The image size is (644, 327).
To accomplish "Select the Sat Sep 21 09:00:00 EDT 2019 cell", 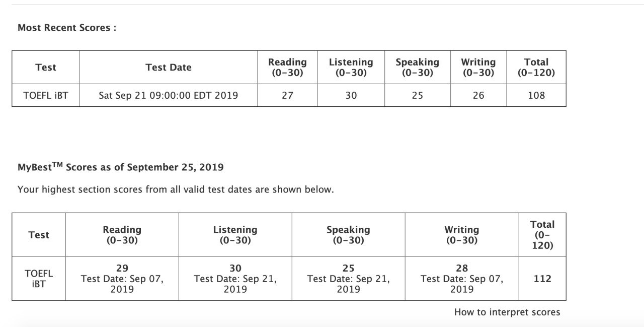I will [x=169, y=95].
